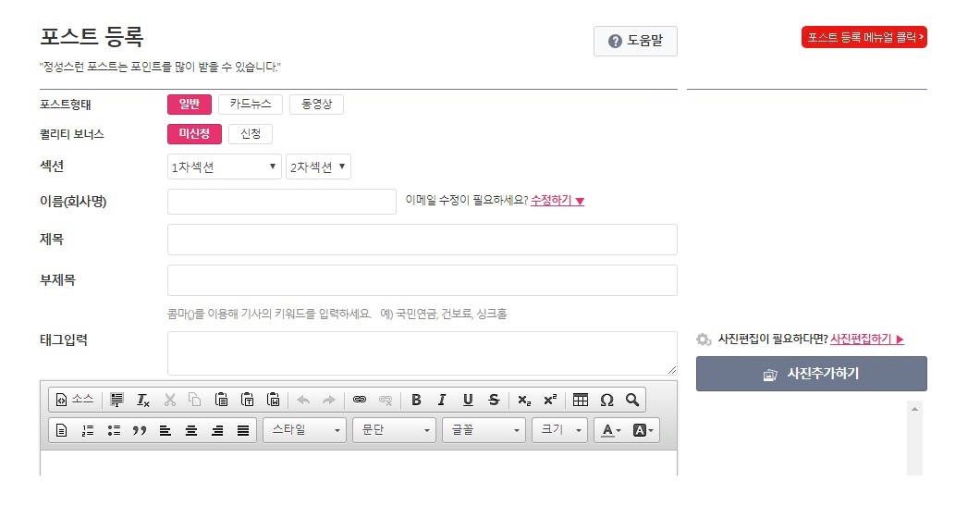
Task: Open the 2차섹션 dropdown
Action: tap(318, 167)
